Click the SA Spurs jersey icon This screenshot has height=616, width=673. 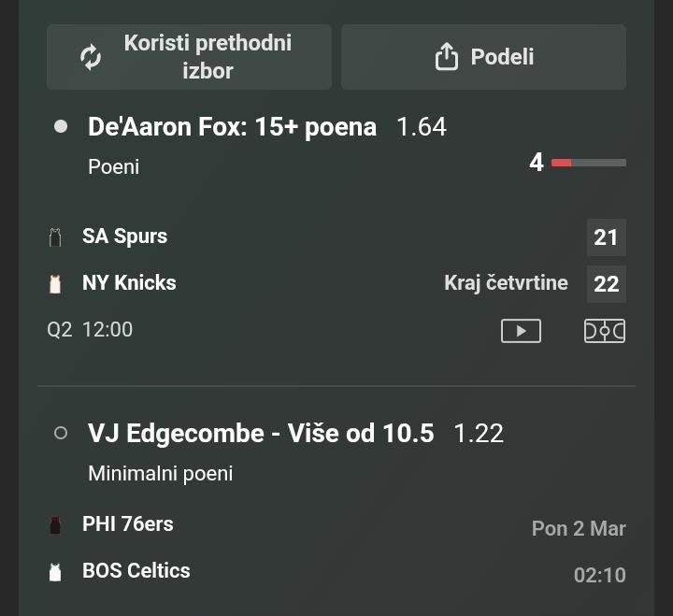(x=55, y=236)
